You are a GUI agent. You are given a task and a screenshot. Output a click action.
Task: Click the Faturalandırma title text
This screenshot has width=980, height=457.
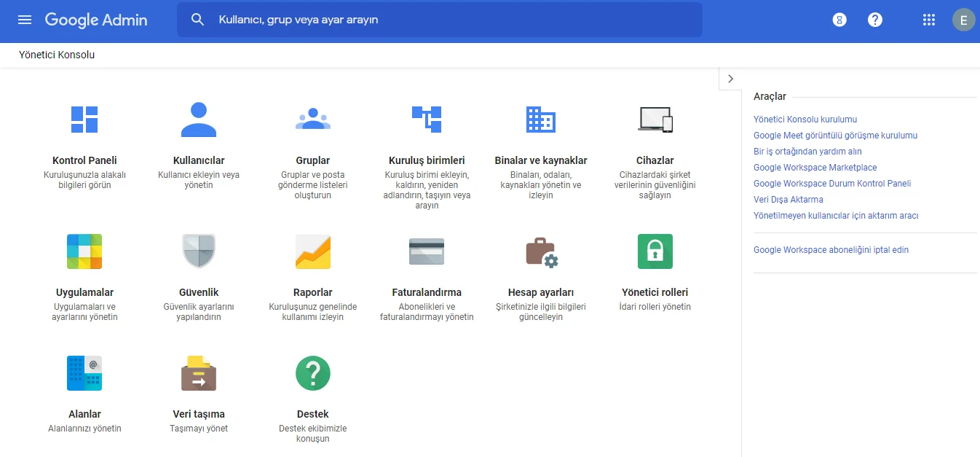click(x=427, y=292)
